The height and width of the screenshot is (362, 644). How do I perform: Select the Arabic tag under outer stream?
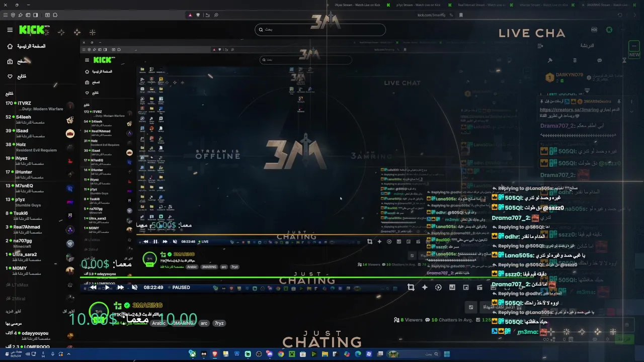coord(159,323)
